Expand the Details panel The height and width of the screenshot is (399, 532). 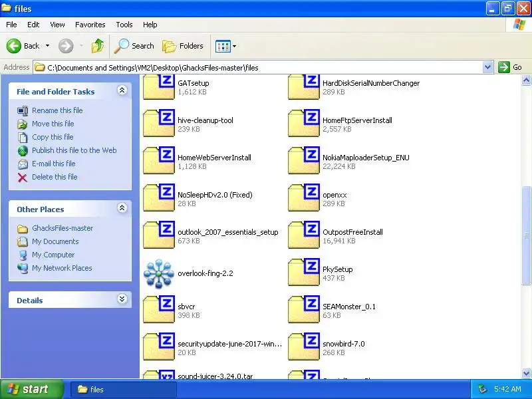tap(122, 299)
